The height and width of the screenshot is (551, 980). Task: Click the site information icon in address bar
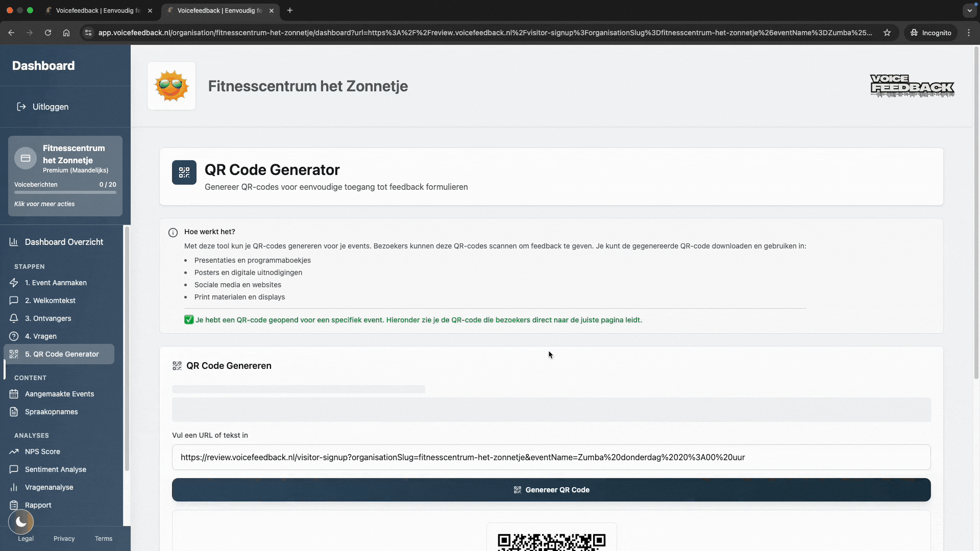pos(88,33)
